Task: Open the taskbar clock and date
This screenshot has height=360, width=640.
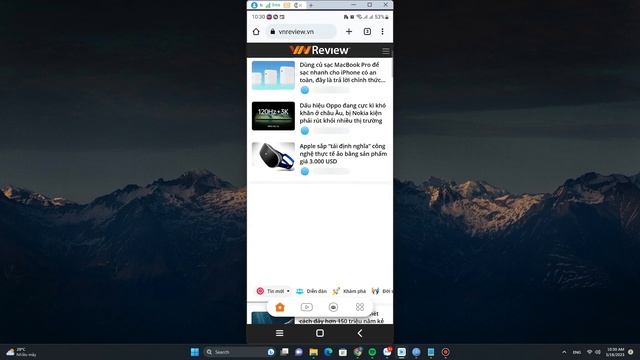Action: [x=615, y=352]
